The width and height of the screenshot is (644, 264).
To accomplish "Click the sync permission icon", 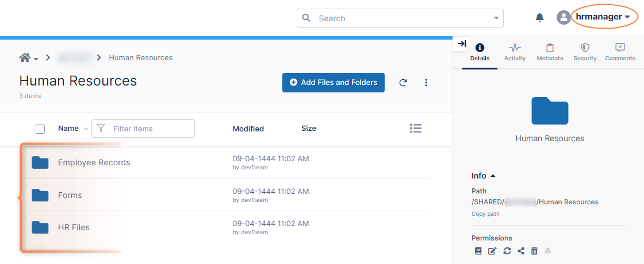I will click(x=507, y=251).
